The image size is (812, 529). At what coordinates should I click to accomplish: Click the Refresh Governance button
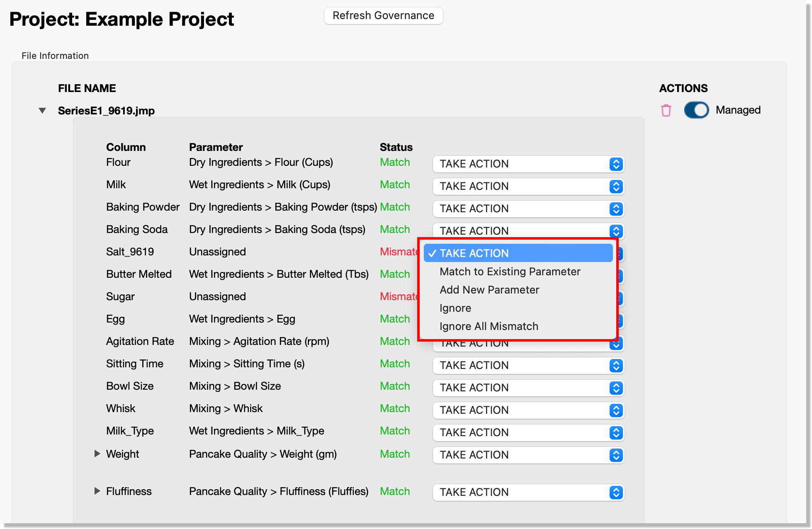[x=383, y=15]
